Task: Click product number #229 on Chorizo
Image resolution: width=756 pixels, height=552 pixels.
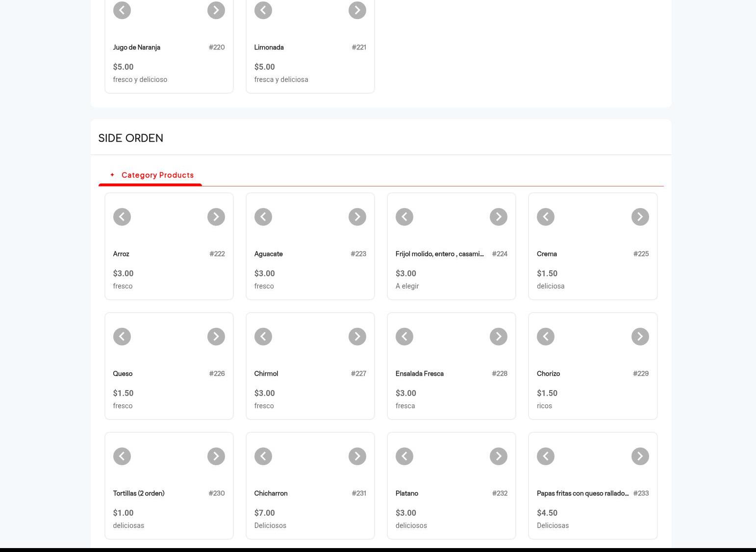Action: click(x=640, y=373)
